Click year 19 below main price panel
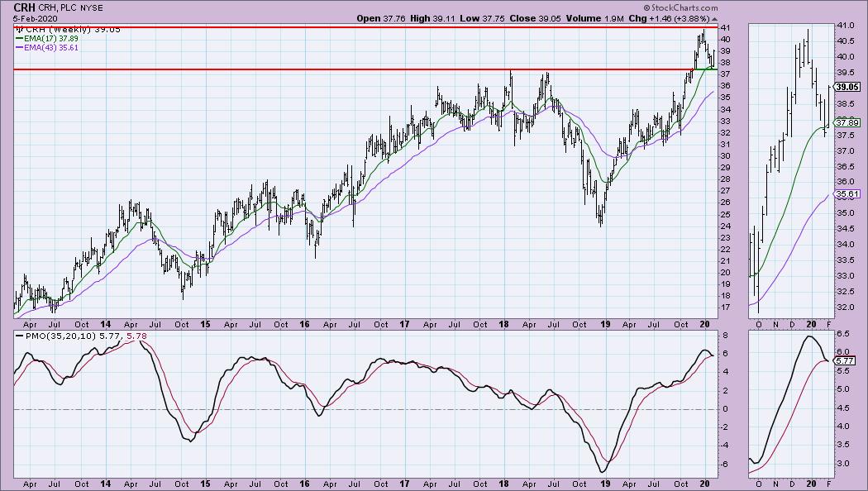Image resolution: width=868 pixels, height=491 pixels. 605,324
